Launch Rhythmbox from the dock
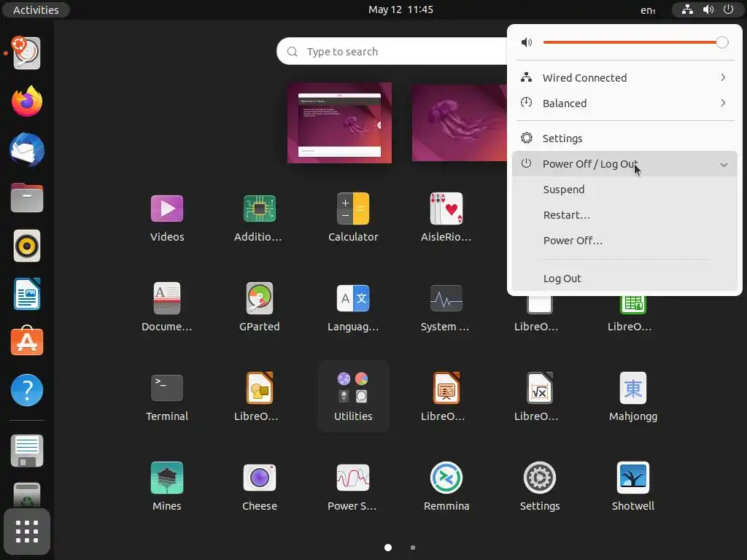Viewport: 747px width, 560px height. 27,246
